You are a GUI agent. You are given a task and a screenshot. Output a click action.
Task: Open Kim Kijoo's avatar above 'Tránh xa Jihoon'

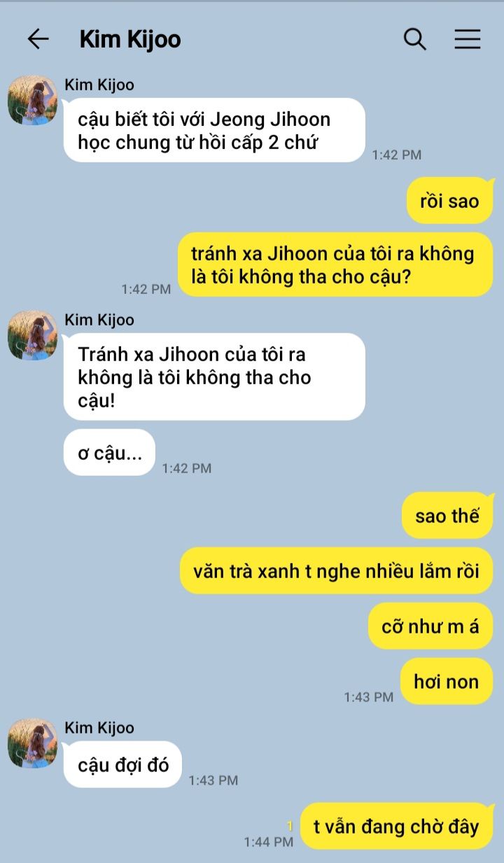(32, 335)
